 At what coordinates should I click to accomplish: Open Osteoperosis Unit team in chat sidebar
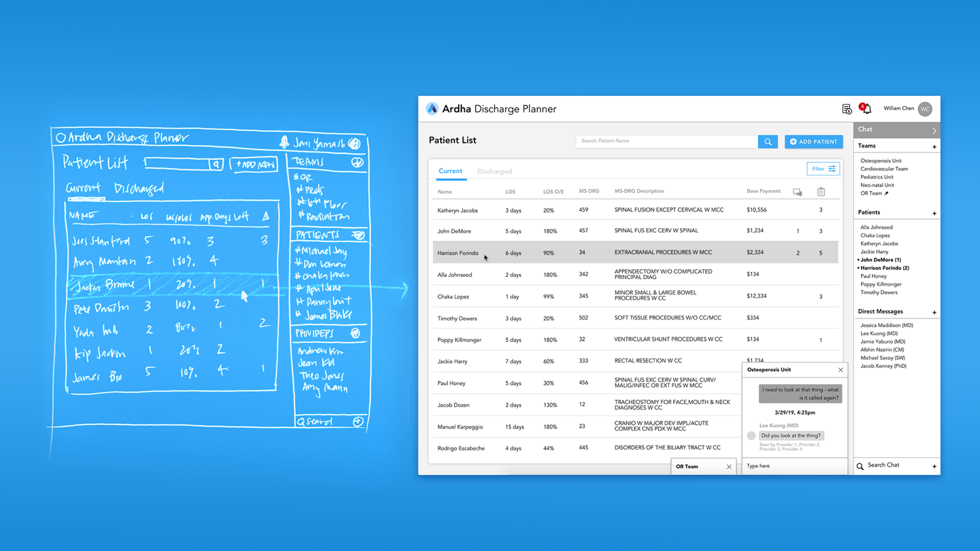pos(881,161)
